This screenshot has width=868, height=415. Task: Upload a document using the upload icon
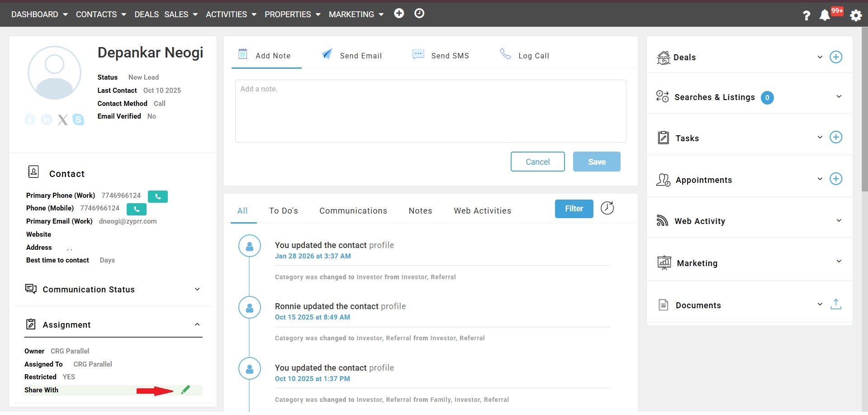835,305
